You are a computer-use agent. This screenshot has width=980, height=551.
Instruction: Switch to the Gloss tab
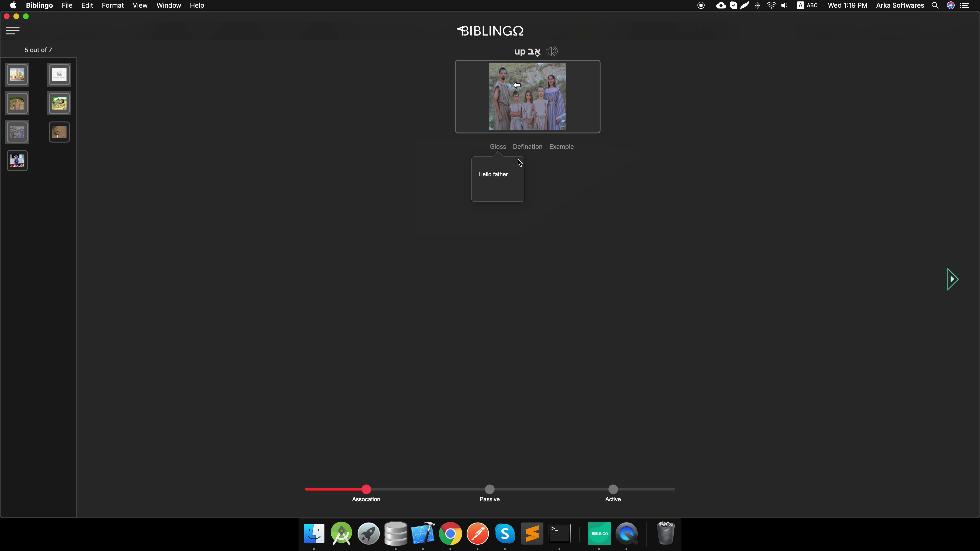coord(498,146)
